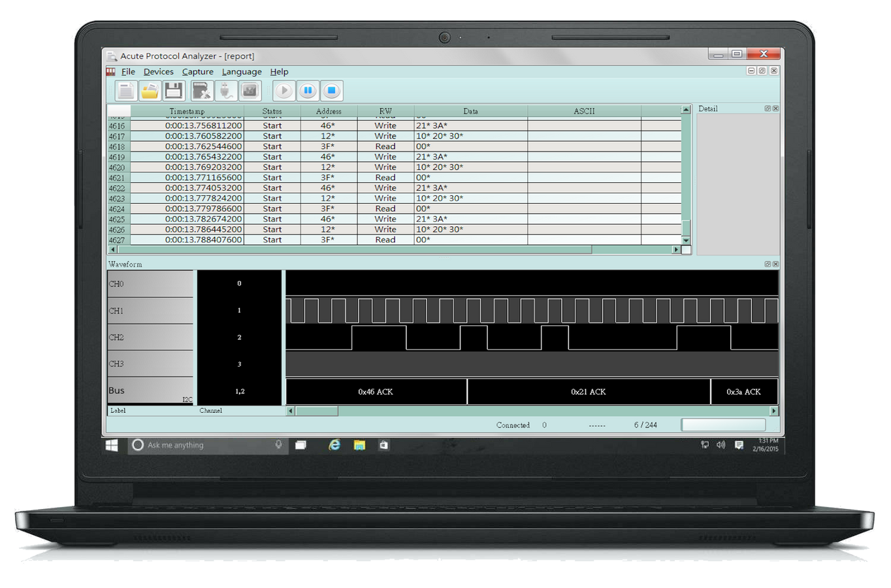The width and height of the screenshot is (891, 588).
Task: Save the current report
Action: click(173, 91)
